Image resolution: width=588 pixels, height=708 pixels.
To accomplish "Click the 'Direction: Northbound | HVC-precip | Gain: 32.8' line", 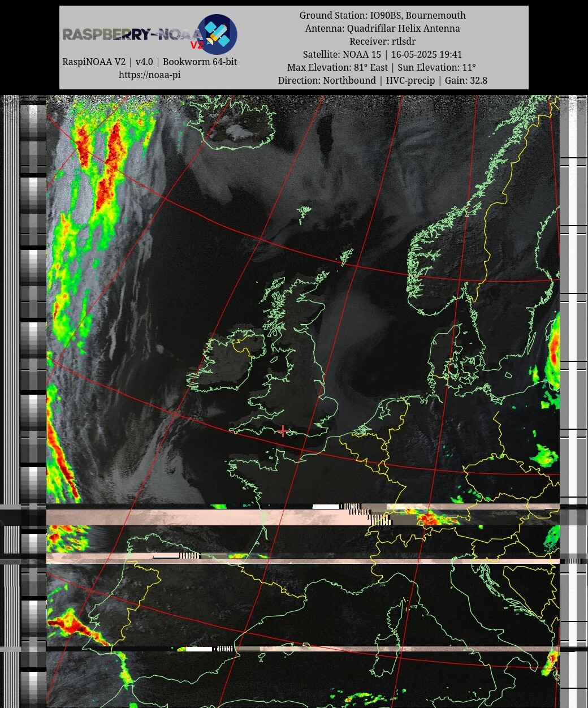I will (383, 80).
